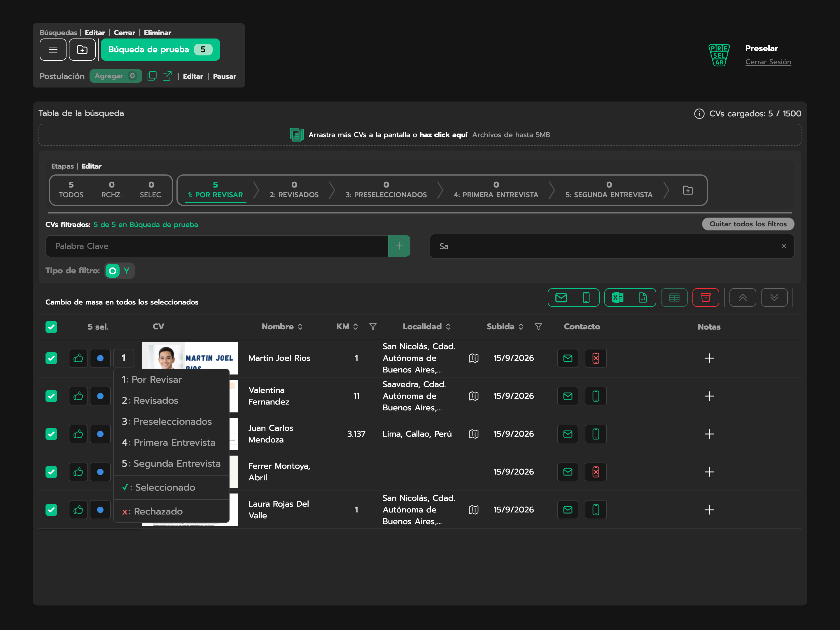The width and height of the screenshot is (840, 630).
Task: Uncheck Valentina Fernandez row checkbox
Action: click(51, 396)
